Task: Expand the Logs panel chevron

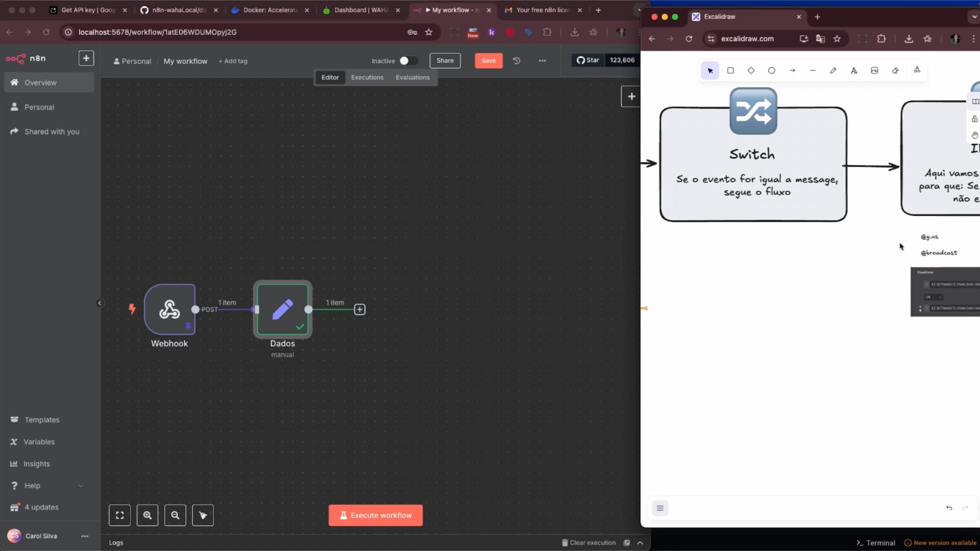Action: tap(640, 543)
